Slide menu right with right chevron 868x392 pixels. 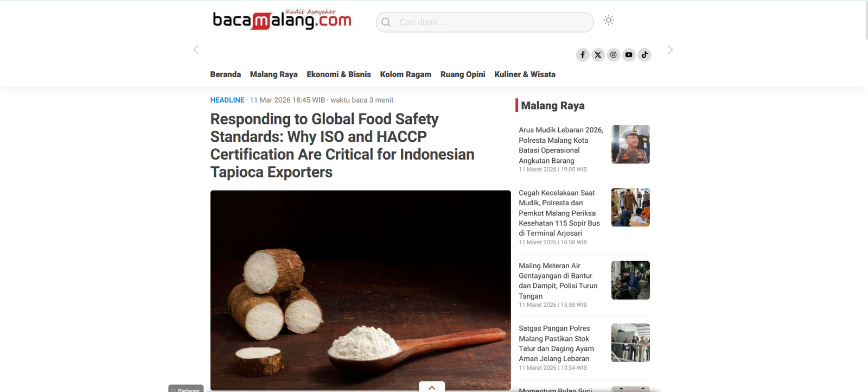pos(670,50)
